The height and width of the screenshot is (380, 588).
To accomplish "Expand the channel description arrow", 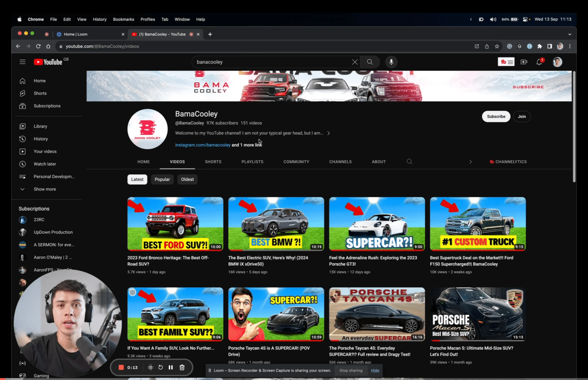I will click(329, 133).
